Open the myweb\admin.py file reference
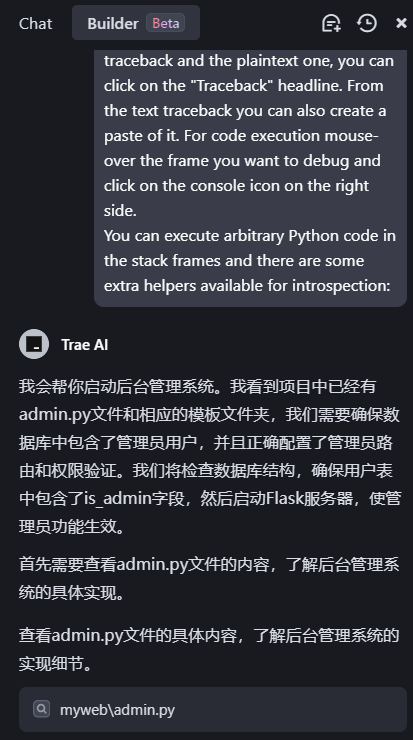Screen dimensions: 413x740 [x=212, y=709]
